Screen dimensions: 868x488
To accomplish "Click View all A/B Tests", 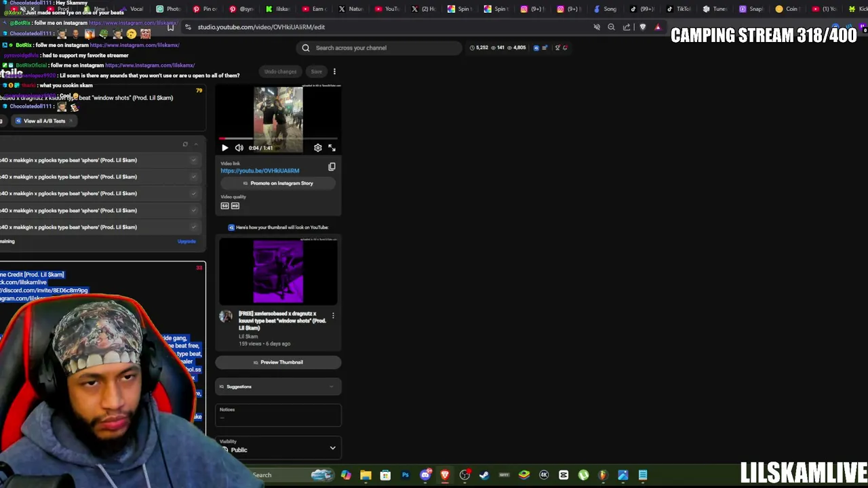I will click(44, 121).
